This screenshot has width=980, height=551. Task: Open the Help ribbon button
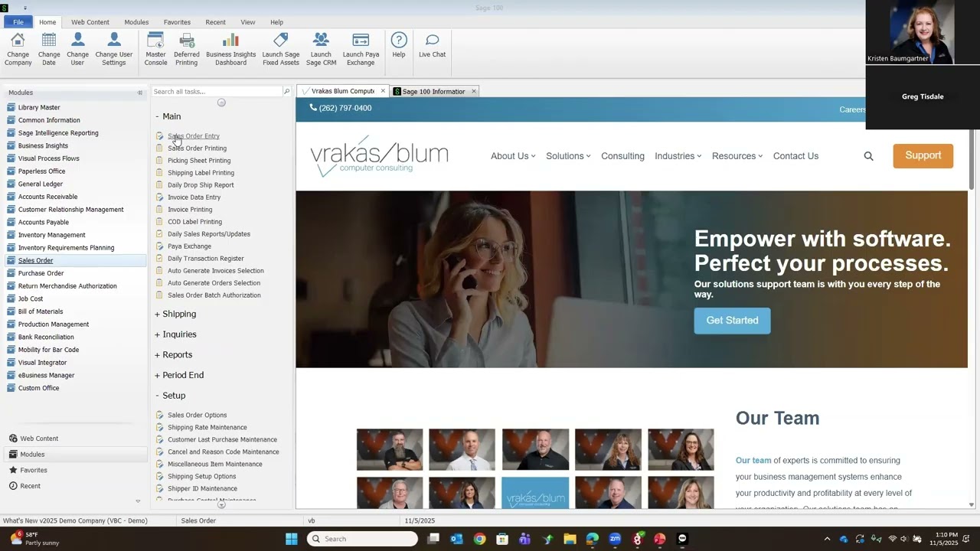[x=399, y=45]
